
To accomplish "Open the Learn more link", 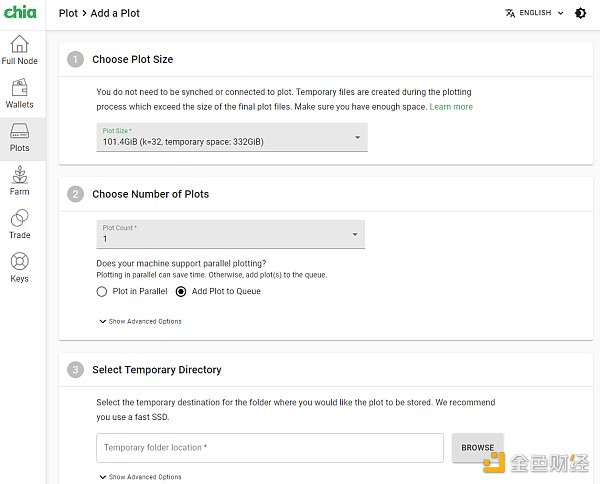I will (451, 107).
